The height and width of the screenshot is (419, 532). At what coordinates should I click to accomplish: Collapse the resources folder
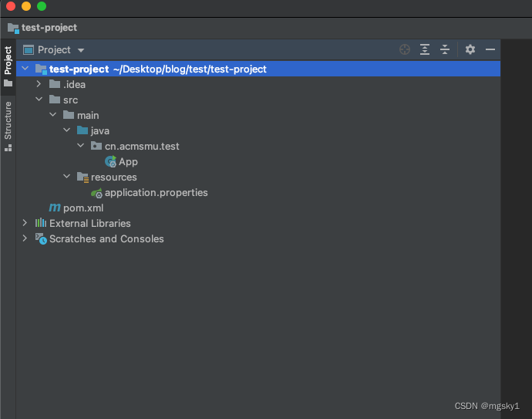click(67, 177)
